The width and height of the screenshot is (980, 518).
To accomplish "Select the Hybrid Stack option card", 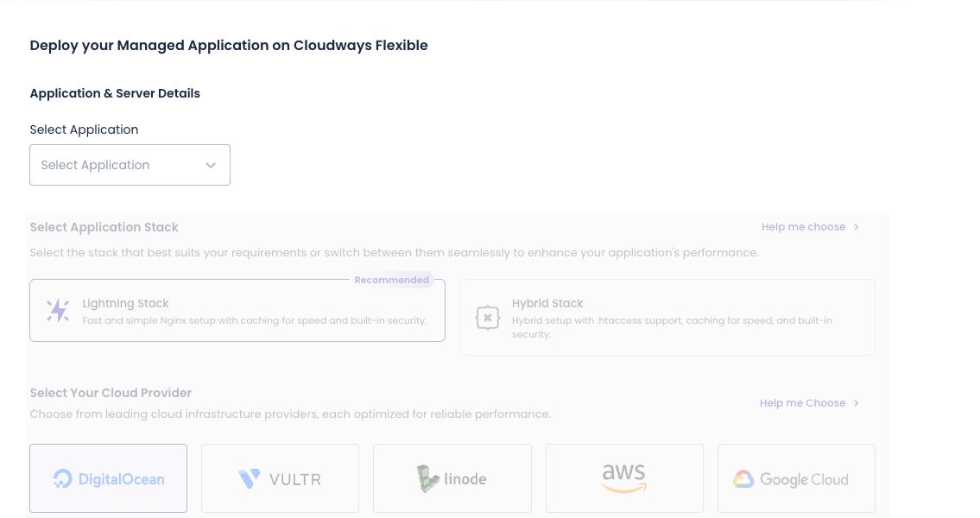I will 667,318.
